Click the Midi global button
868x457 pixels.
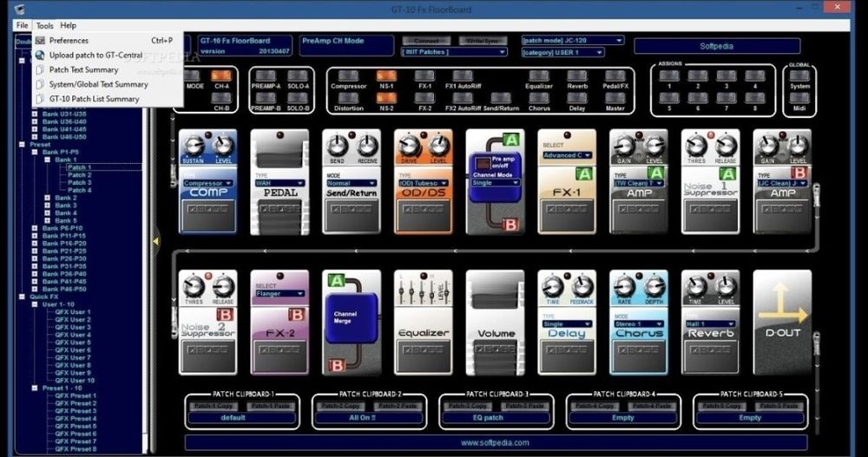coord(799,98)
